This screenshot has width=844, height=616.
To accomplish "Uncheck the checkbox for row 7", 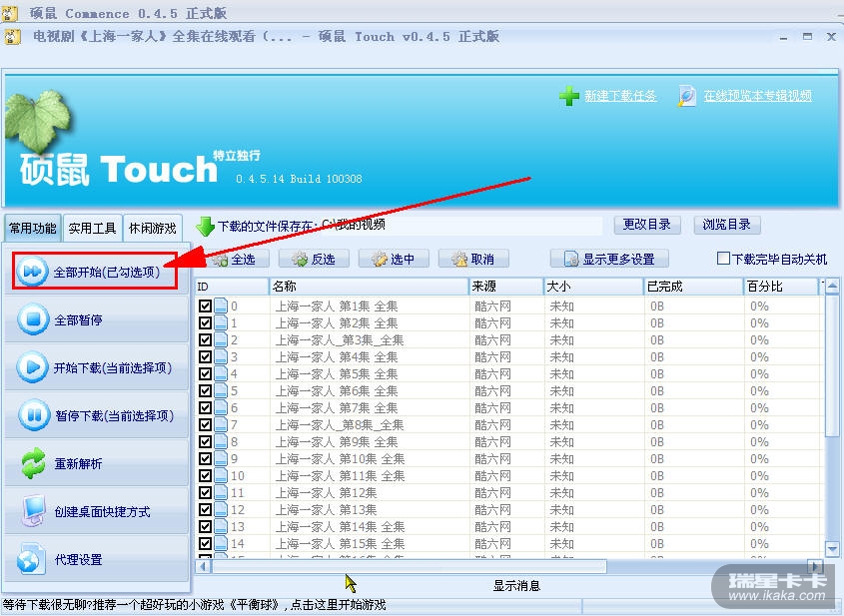I will 205,425.
